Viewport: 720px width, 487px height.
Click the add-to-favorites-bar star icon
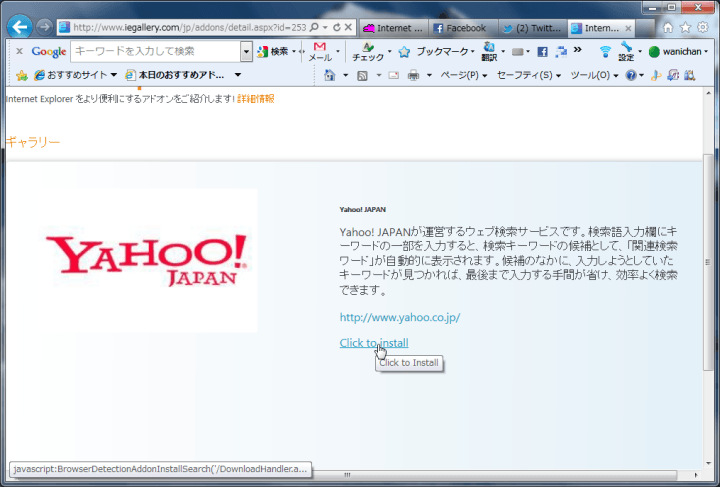(21, 75)
